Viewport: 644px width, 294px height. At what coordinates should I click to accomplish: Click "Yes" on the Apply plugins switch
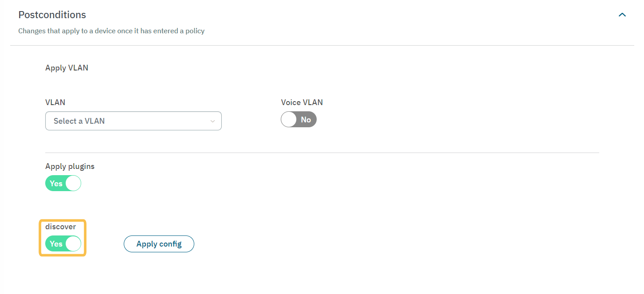coord(56,184)
